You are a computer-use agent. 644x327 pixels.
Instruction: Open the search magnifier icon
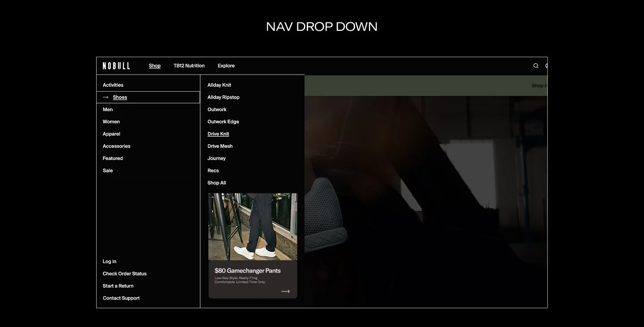[x=536, y=66]
